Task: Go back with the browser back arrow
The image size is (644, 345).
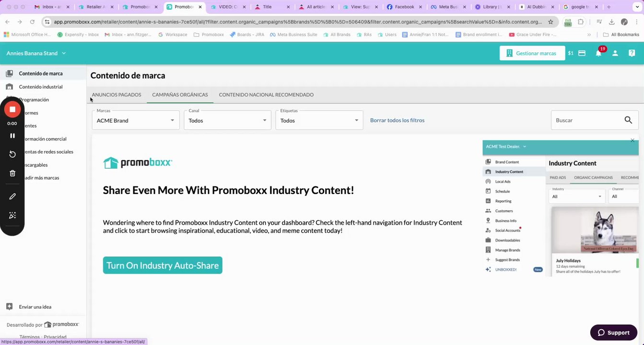Action: click(7, 22)
